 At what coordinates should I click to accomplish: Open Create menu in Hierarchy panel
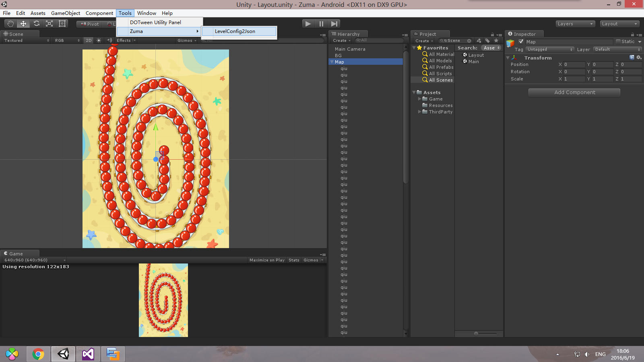pos(342,41)
